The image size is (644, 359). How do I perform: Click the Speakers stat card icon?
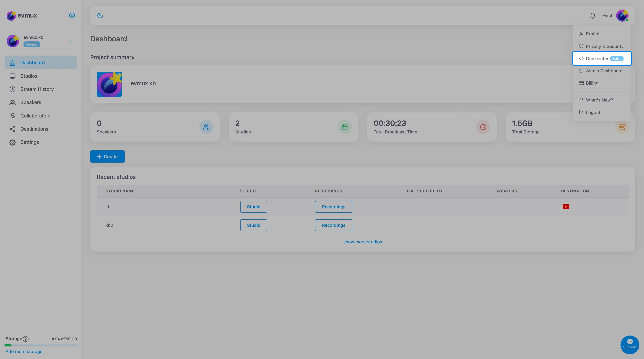[x=206, y=127]
